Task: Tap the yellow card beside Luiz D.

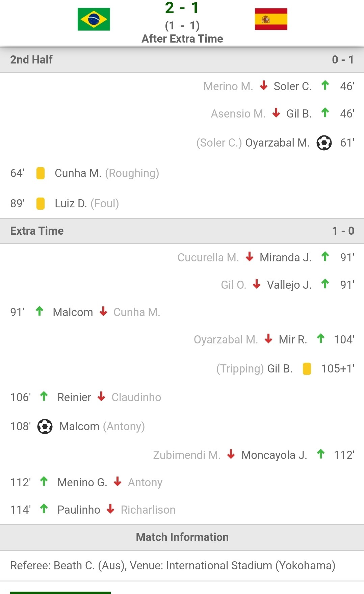Action: pyautogui.click(x=41, y=204)
